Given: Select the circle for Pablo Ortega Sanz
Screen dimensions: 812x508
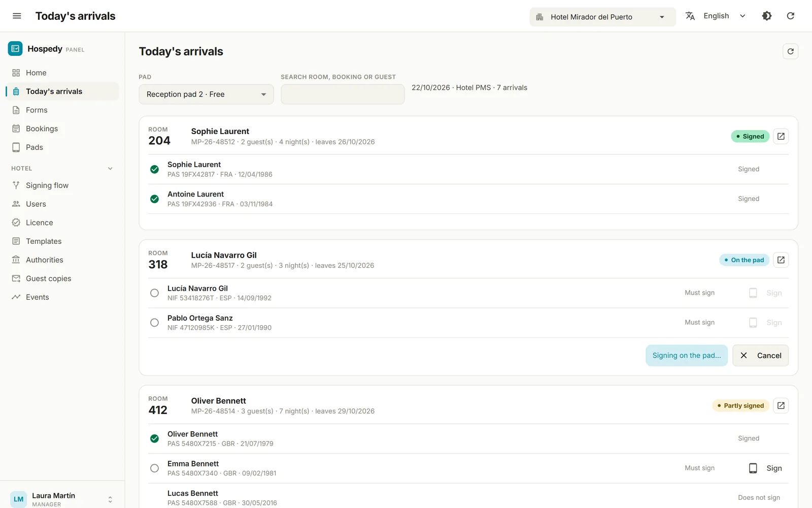Looking at the screenshot, I should pyautogui.click(x=154, y=323).
